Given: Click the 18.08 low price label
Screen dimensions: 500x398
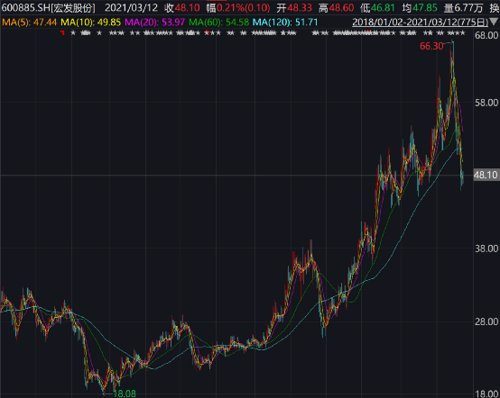Looking at the screenshot, I should tap(124, 394).
